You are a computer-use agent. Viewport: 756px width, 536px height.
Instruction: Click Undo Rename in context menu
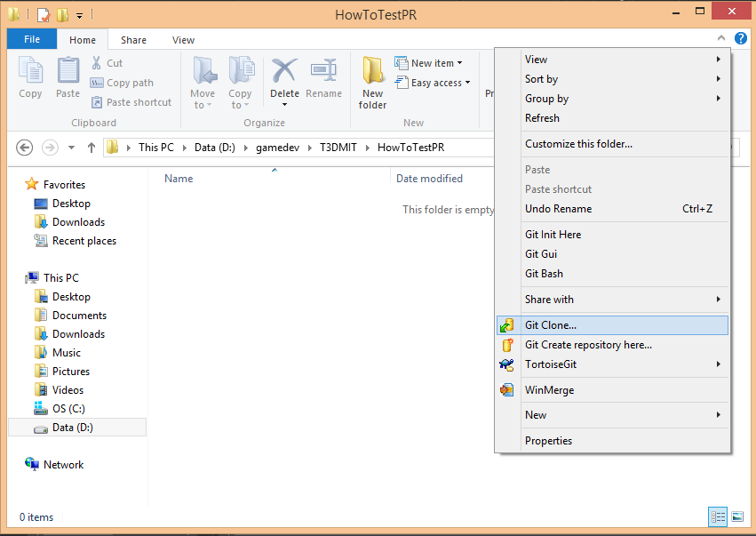(612, 209)
